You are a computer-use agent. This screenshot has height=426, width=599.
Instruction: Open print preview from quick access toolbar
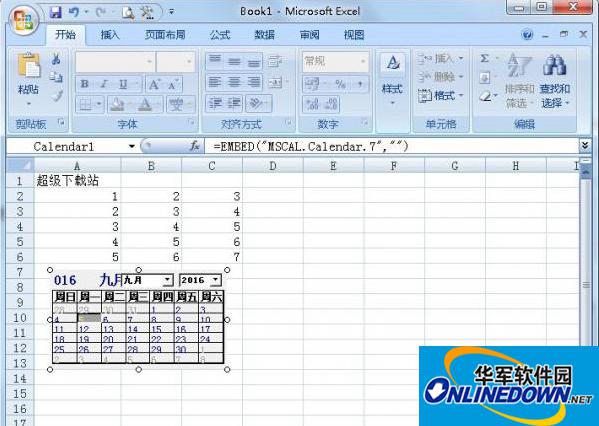[128, 13]
